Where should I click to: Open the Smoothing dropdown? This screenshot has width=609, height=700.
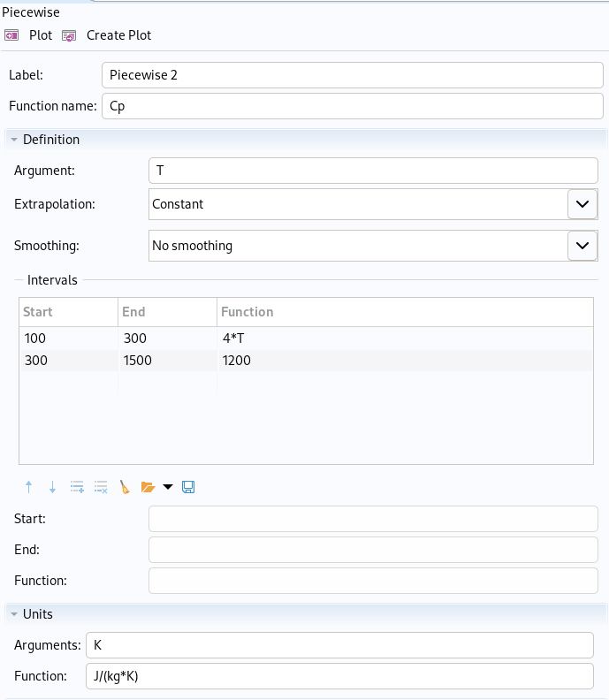[582, 246]
